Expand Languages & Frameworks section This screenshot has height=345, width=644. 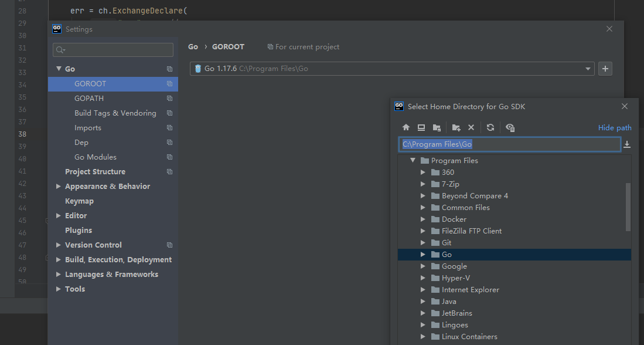[x=59, y=274]
